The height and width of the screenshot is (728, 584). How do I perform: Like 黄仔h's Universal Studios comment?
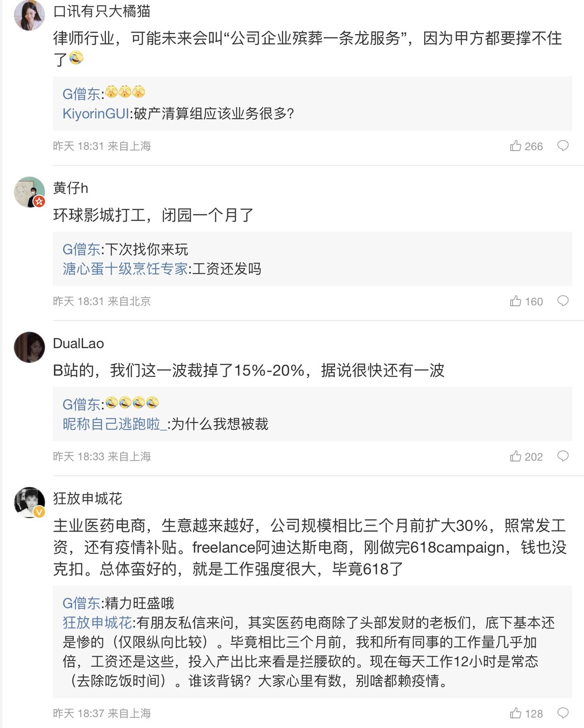click(x=516, y=301)
